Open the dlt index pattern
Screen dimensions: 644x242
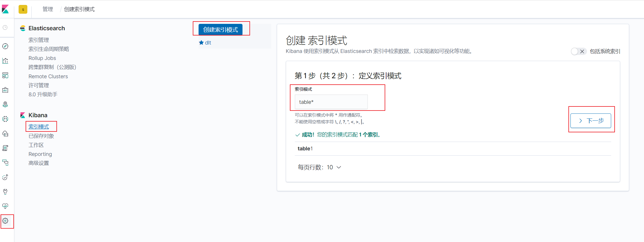tap(208, 43)
